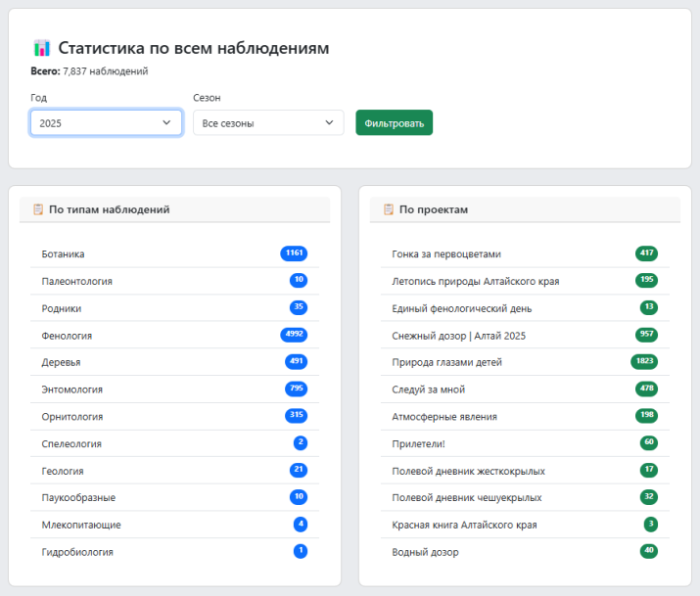
Task: Click the blue 1161 badge for Ботаника
Action: [294, 253]
